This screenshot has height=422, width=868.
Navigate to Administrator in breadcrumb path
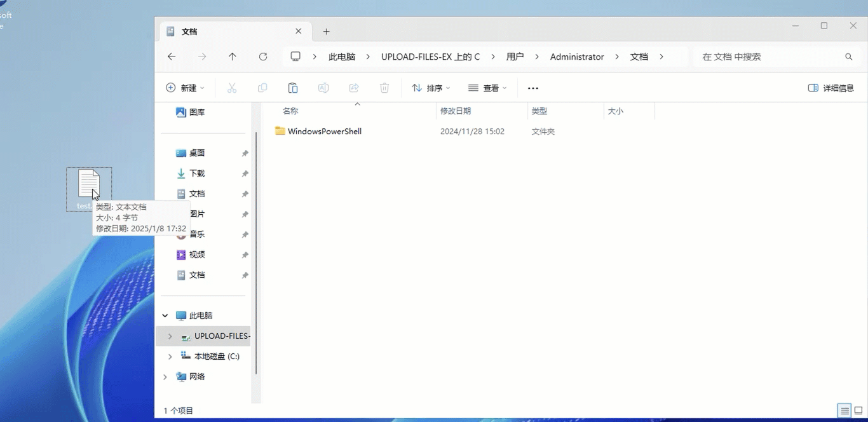(x=577, y=57)
